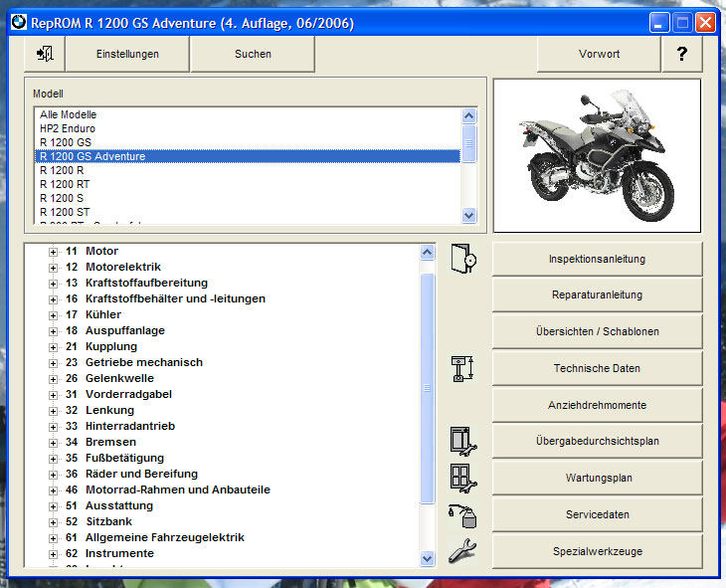Open the Anziehdrehmomente torque values
Screen dimensions: 726x588
(x=597, y=405)
